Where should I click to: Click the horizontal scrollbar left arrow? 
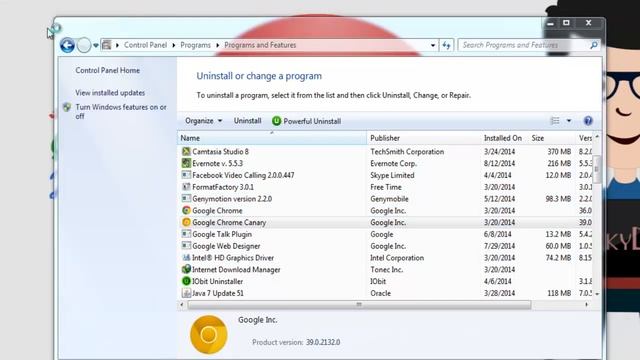(x=182, y=304)
